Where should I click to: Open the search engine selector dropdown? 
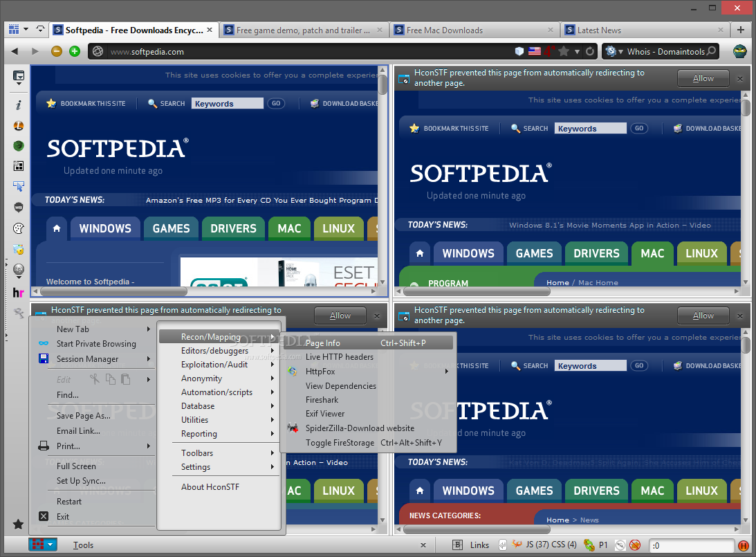tap(614, 51)
